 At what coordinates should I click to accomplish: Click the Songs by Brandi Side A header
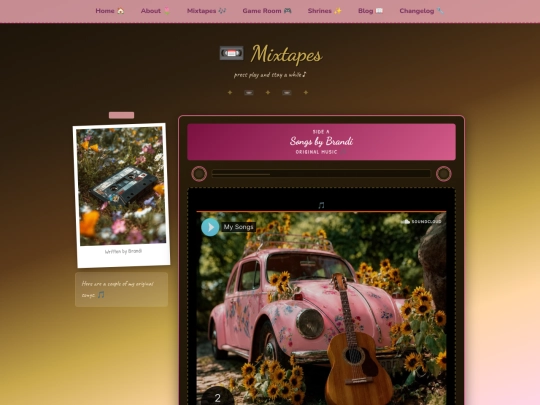tap(321, 142)
